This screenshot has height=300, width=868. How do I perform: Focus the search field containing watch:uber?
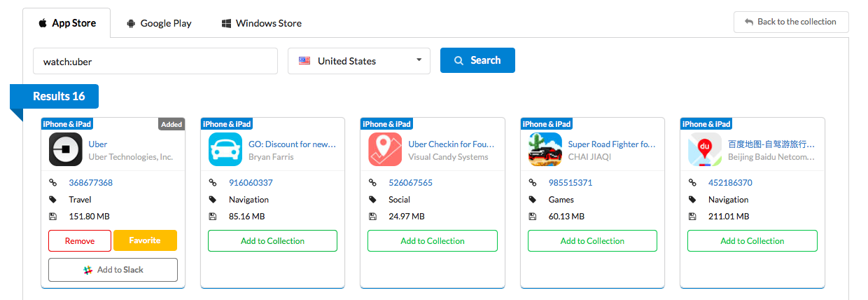pos(155,61)
